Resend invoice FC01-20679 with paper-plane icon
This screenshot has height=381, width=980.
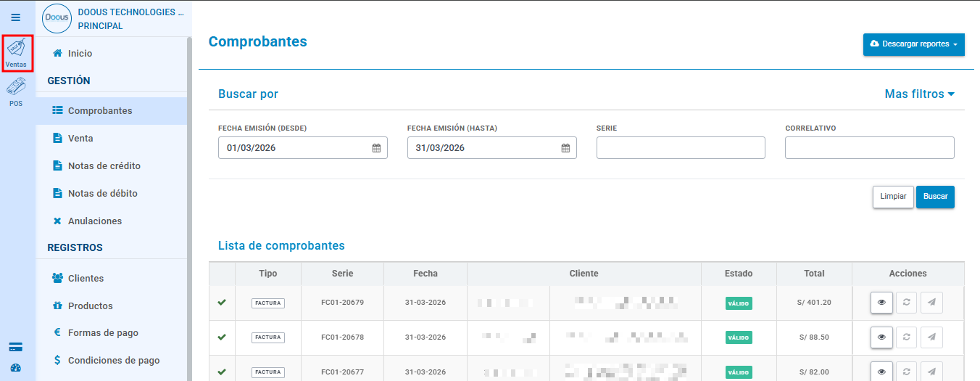click(931, 303)
